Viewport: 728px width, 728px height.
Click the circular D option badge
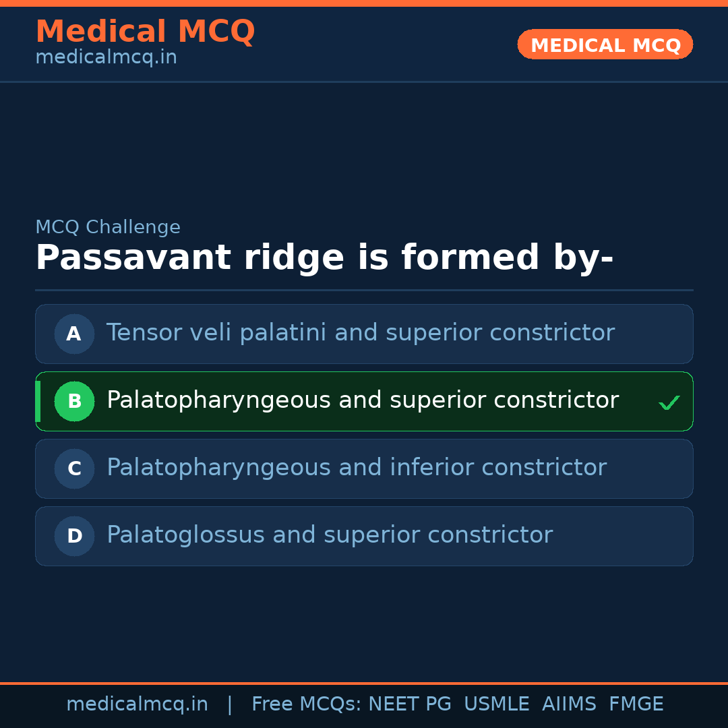click(74, 536)
